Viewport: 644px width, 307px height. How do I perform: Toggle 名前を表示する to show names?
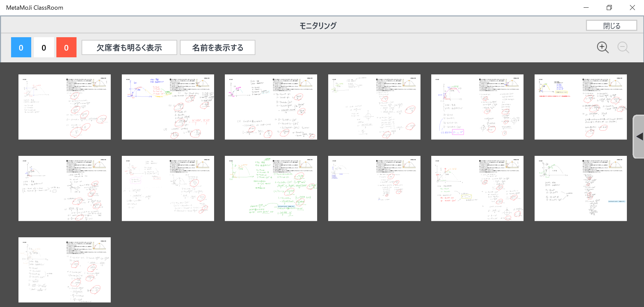point(217,48)
